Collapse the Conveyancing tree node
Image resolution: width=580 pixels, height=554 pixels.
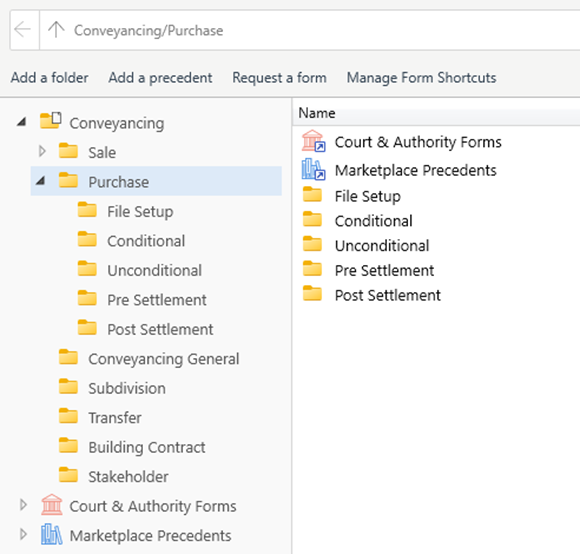point(22,122)
